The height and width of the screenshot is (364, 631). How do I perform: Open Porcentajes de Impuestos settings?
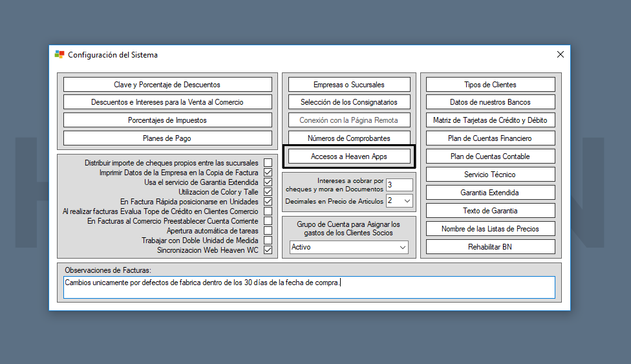pyautogui.click(x=167, y=120)
